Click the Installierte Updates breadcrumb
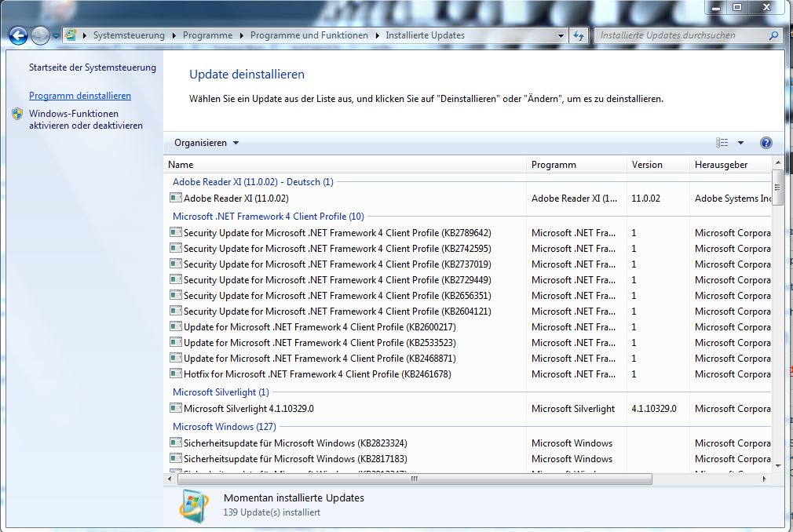 point(425,35)
